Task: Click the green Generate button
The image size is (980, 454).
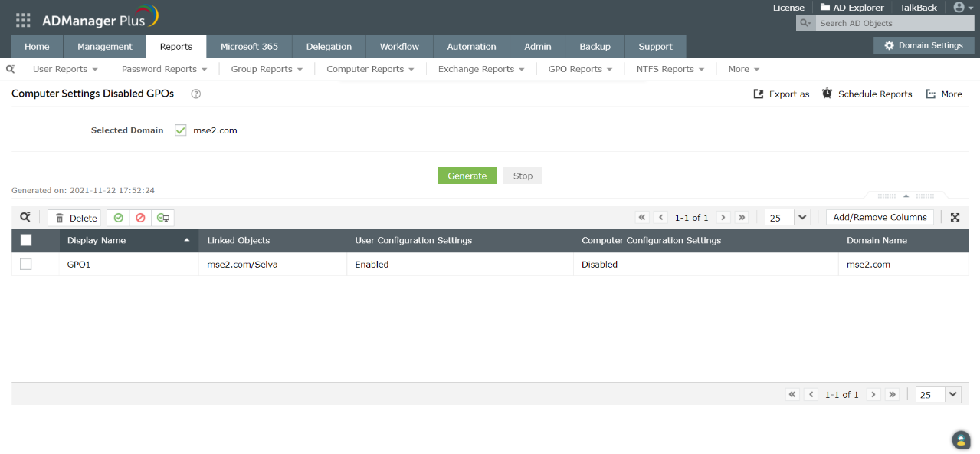Action: [467, 176]
